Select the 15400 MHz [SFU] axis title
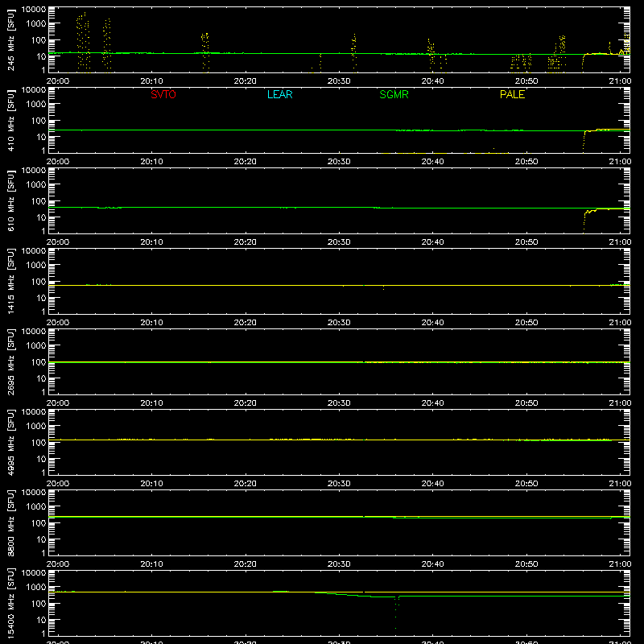644x644 pixels. tap(10, 603)
